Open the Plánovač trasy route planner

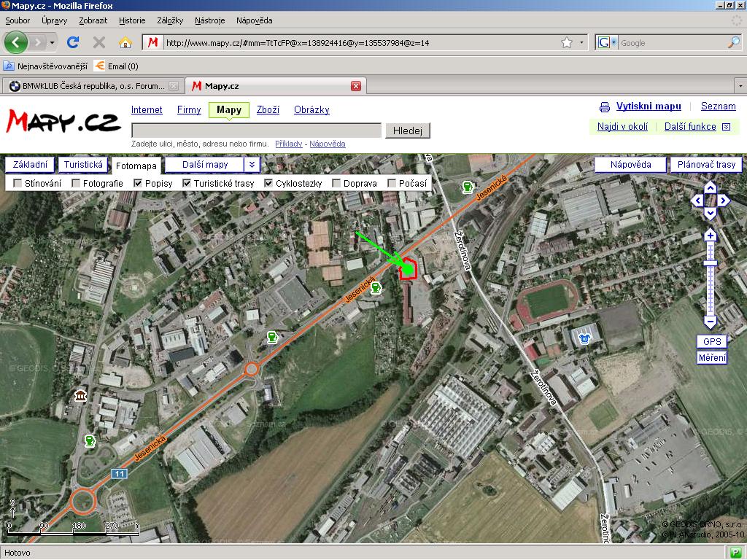(x=705, y=165)
